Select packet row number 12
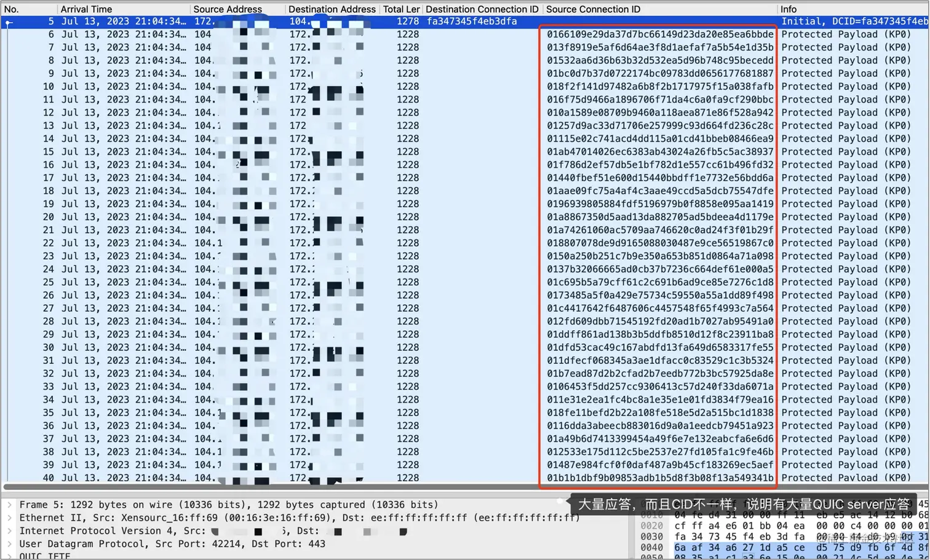The image size is (930, 560). 465,112
